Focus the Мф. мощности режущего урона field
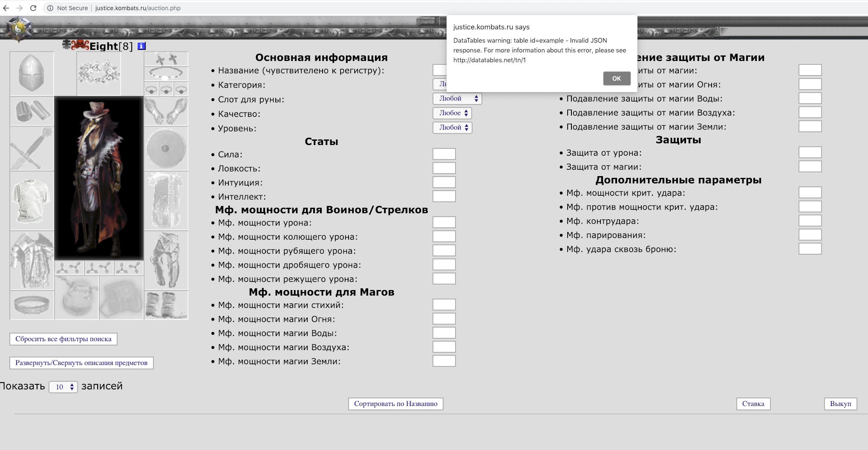868x450 pixels. (x=444, y=279)
